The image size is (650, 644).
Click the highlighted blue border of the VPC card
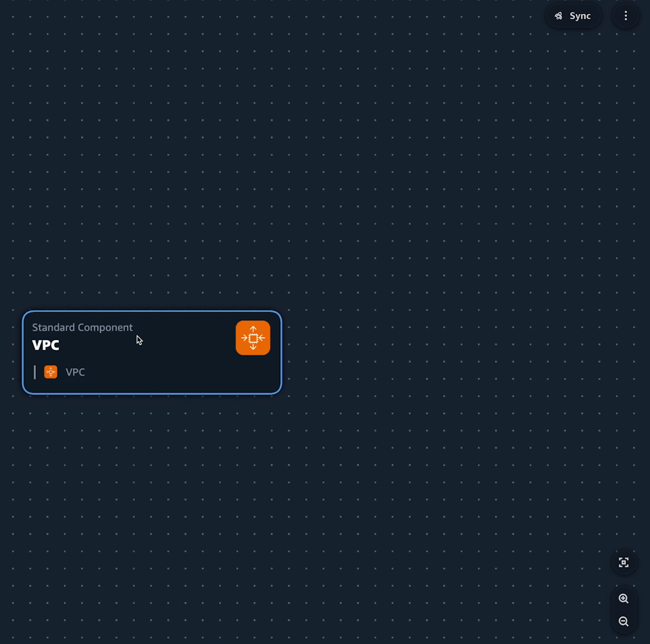pos(152,311)
